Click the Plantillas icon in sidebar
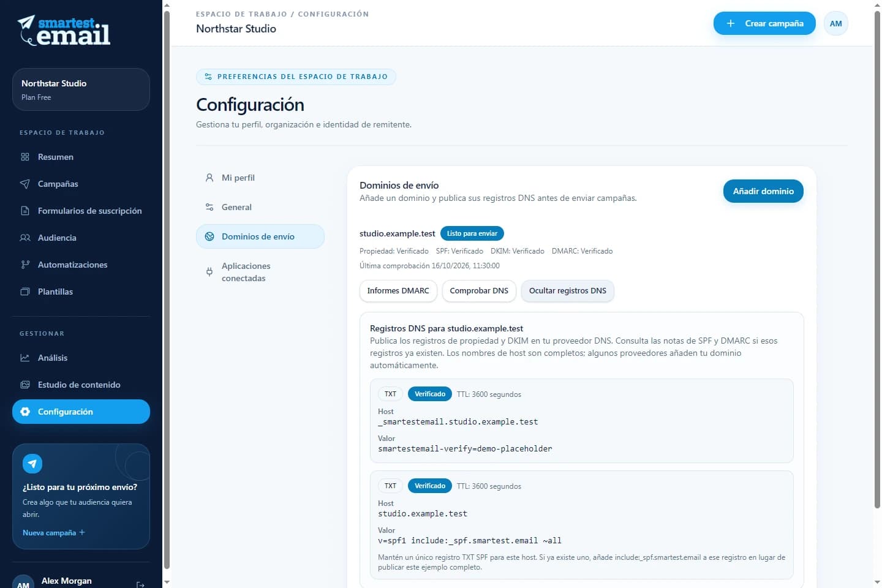Screen dimensions: 882x588 (25, 292)
